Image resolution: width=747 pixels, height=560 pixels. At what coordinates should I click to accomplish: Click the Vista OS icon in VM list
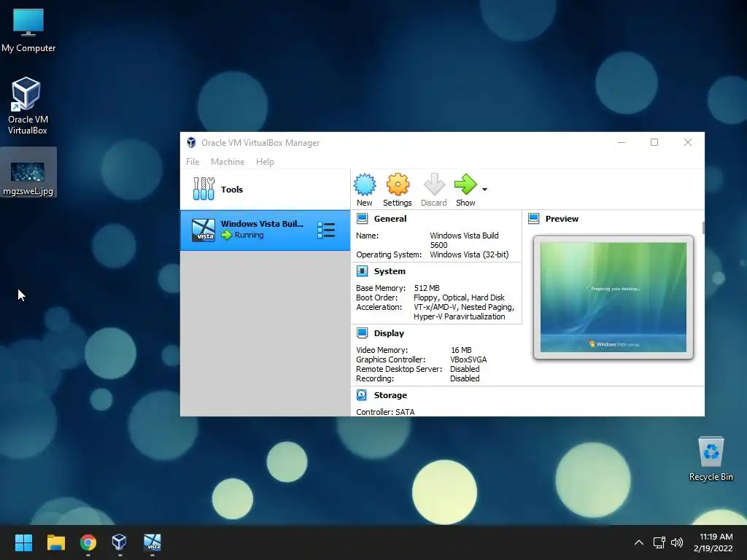[204, 230]
